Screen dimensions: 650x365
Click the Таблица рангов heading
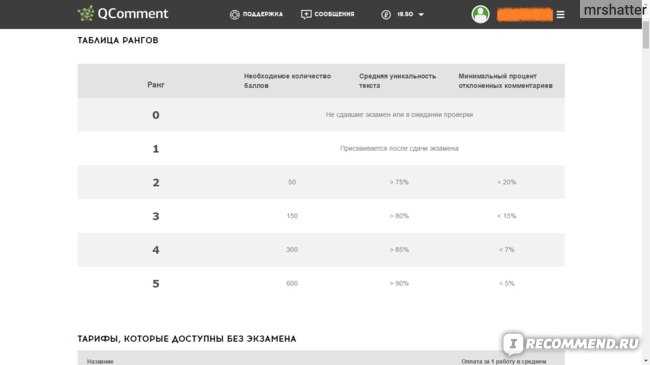pyautogui.click(x=118, y=40)
